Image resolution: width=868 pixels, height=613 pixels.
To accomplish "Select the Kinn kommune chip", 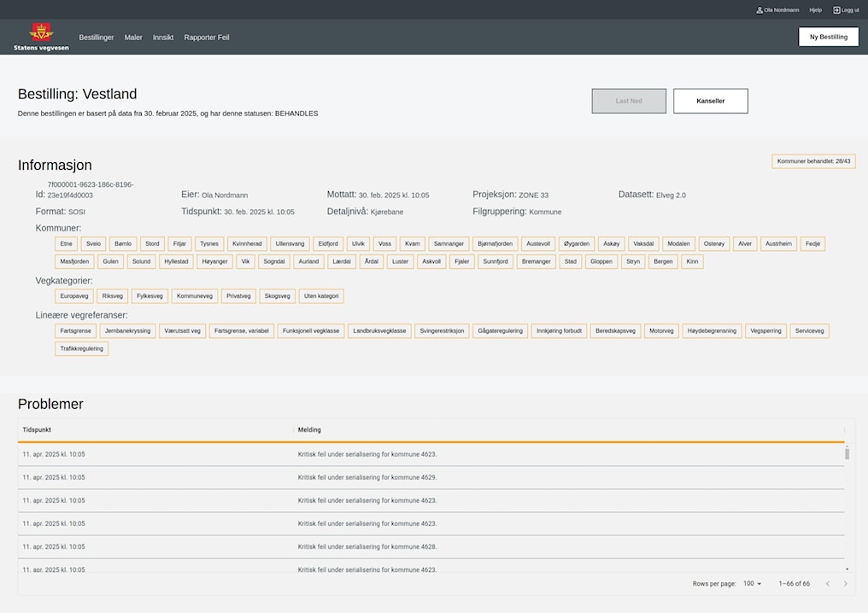I will point(692,262).
